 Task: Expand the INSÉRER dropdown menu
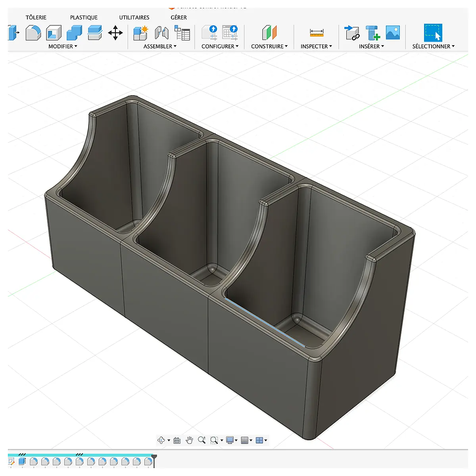point(372,46)
